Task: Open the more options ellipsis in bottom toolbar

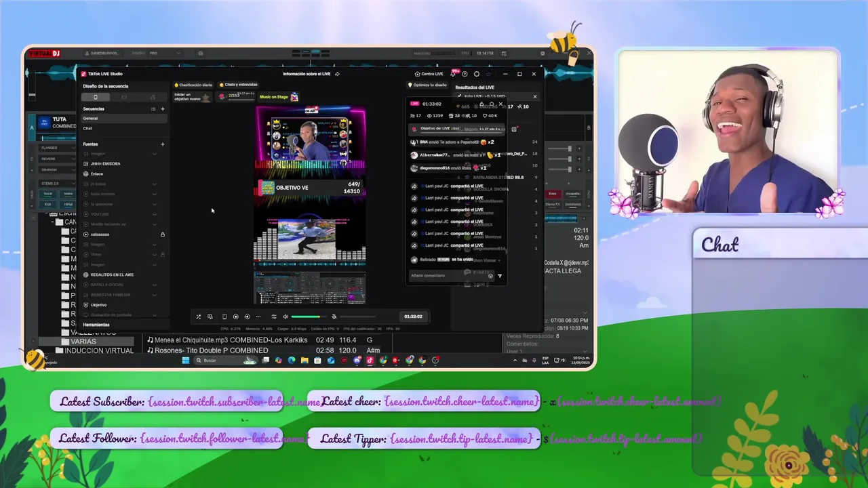Action: [258, 317]
